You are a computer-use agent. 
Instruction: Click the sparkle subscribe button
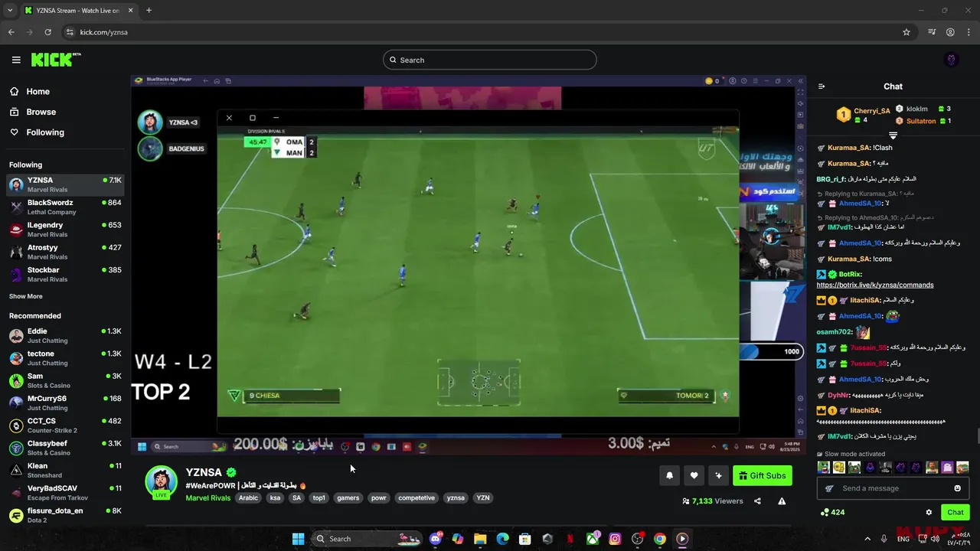718,475
